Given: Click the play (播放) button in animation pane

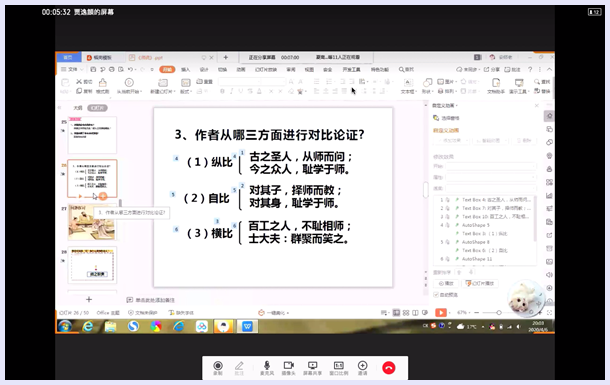Looking at the screenshot, I should pos(446,284).
